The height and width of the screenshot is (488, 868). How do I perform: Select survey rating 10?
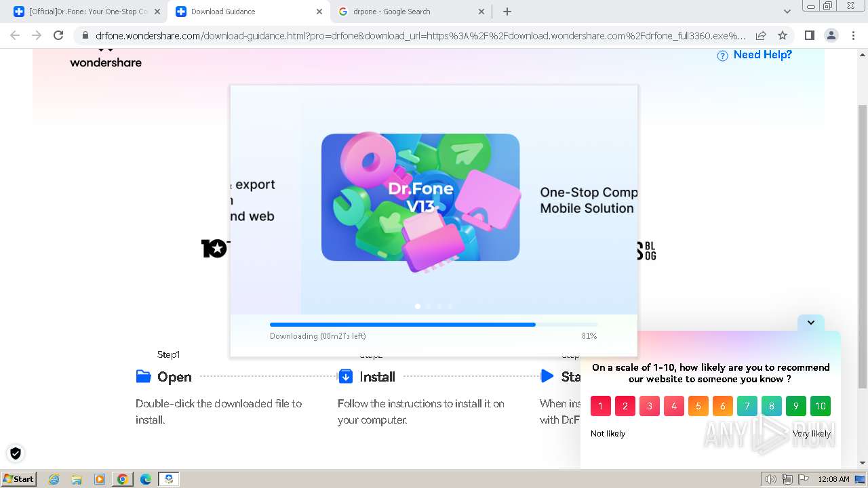pyautogui.click(x=821, y=406)
